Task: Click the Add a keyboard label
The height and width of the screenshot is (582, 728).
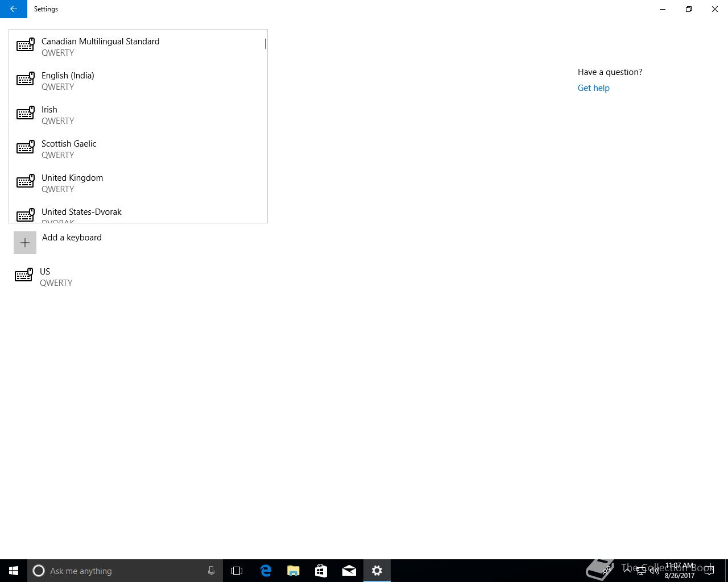Action: tap(72, 238)
